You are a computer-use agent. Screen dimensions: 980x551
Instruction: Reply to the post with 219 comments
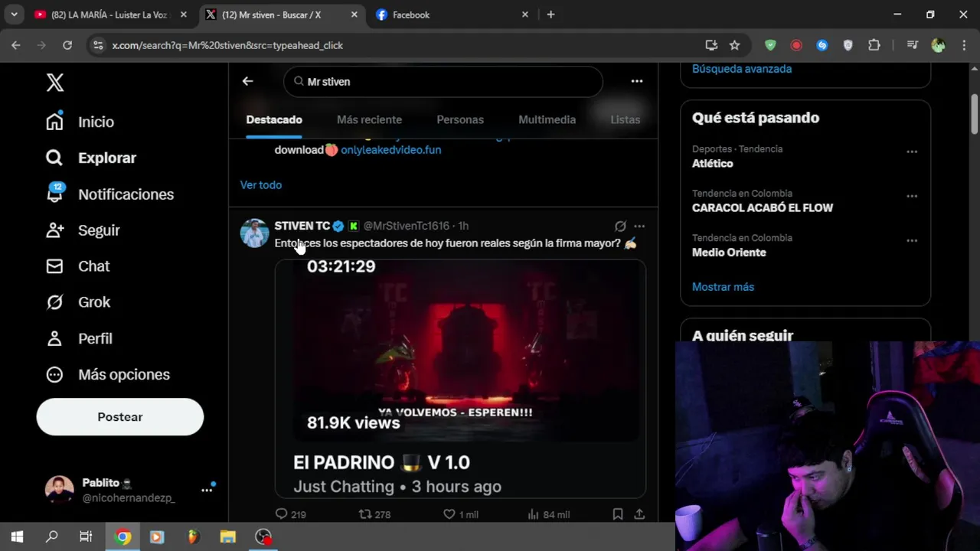(290, 514)
